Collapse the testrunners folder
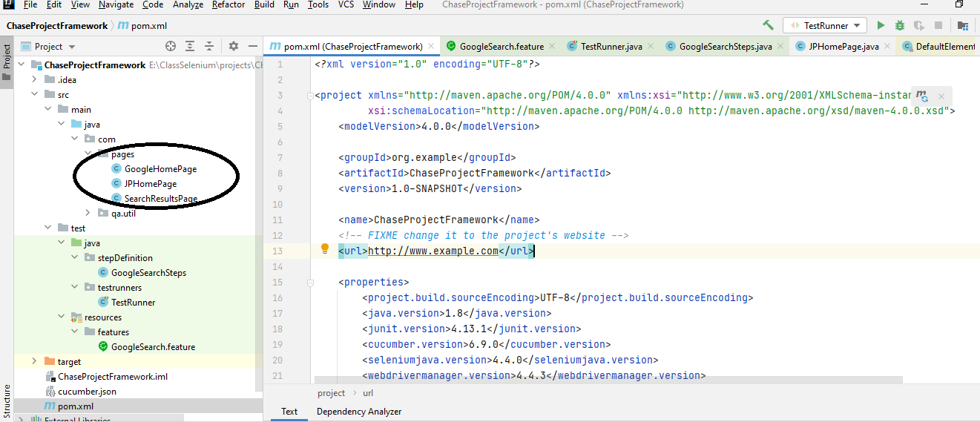980x422 pixels. coord(74,287)
